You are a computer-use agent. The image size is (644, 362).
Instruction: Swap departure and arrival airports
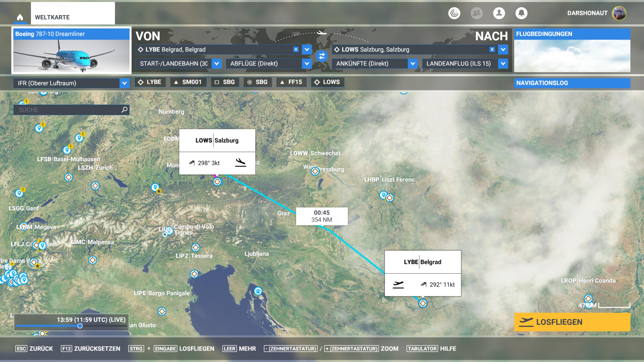(x=322, y=56)
